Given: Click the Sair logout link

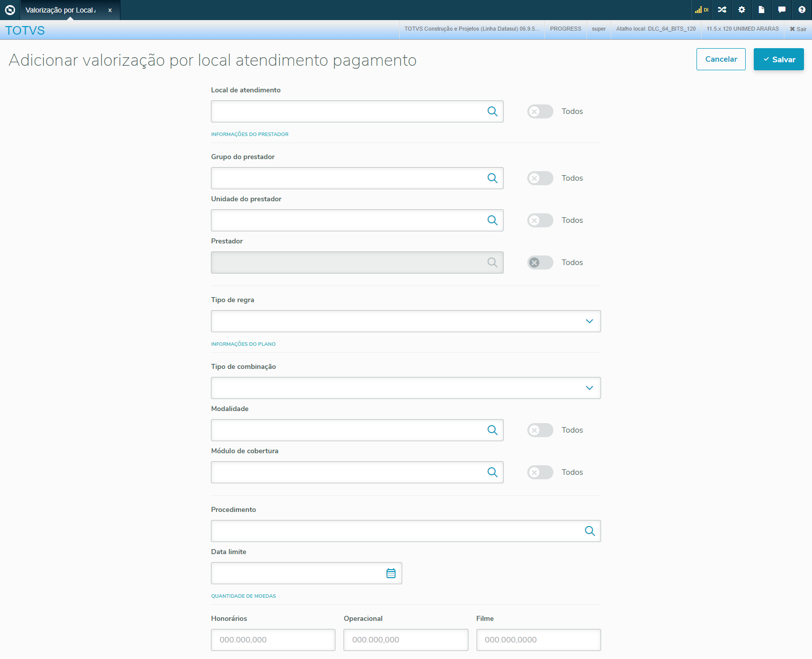Looking at the screenshot, I should (x=798, y=29).
